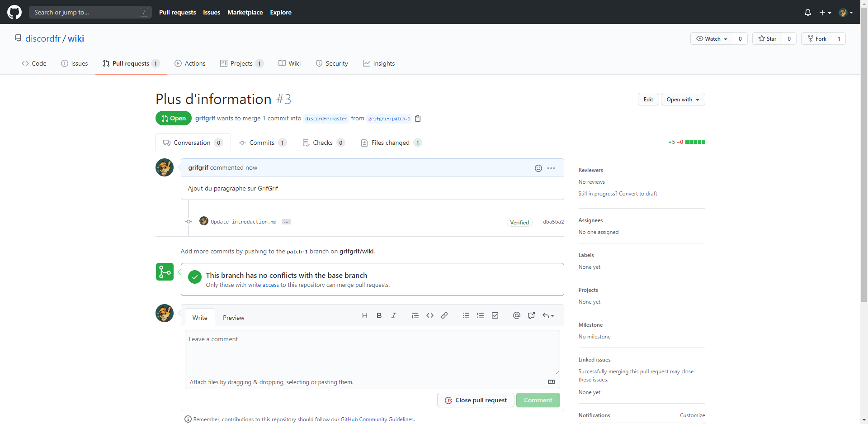Screen dimensions: 868x424
Task: Switch to the Issues tab
Action: tap(75, 63)
